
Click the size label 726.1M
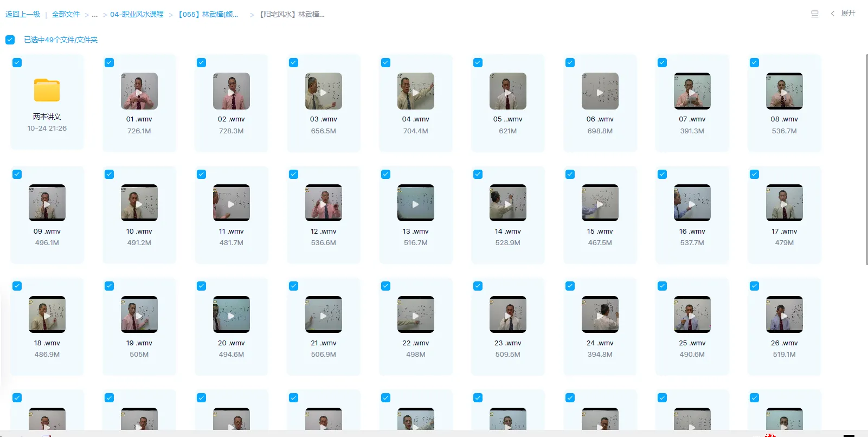(x=139, y=131)
